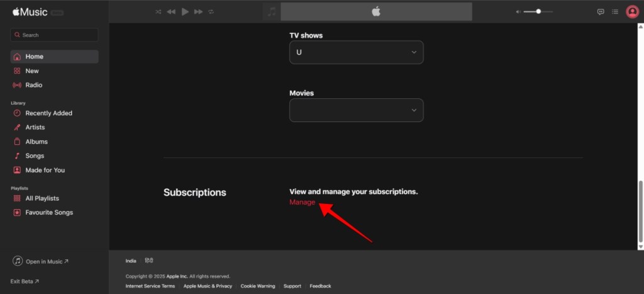Click the Apple logo in now-playing display
The height and width of the screenshot is (294, 644).
(x=376, y=11)
